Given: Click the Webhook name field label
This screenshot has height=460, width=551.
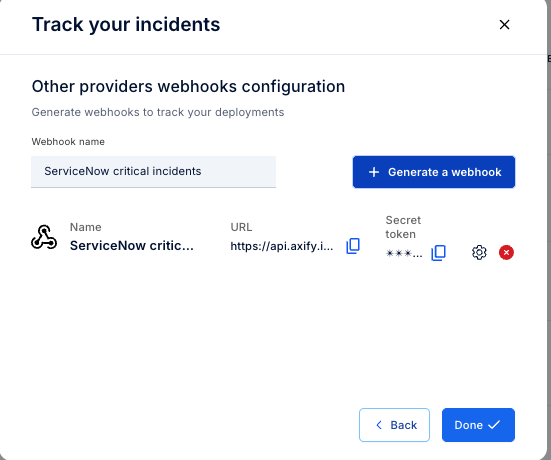Looking at the screenshot, I should point(68,142).
